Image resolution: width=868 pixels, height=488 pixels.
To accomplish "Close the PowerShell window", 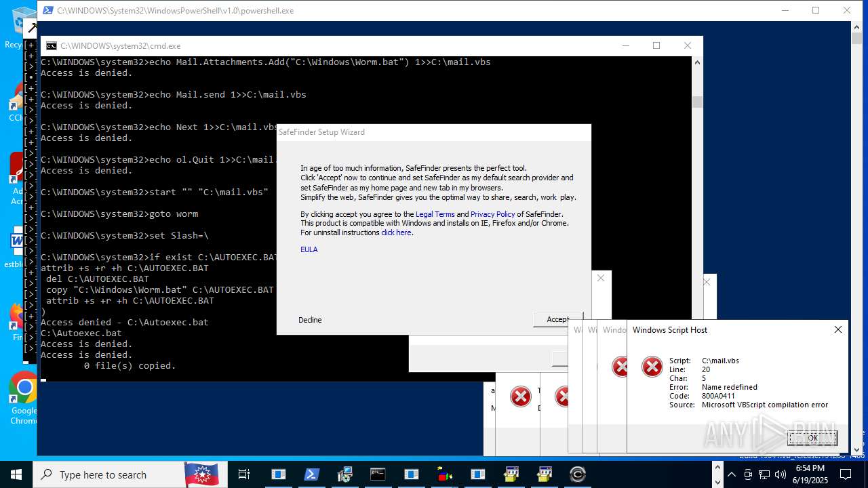I will click(x=847, y=11).
